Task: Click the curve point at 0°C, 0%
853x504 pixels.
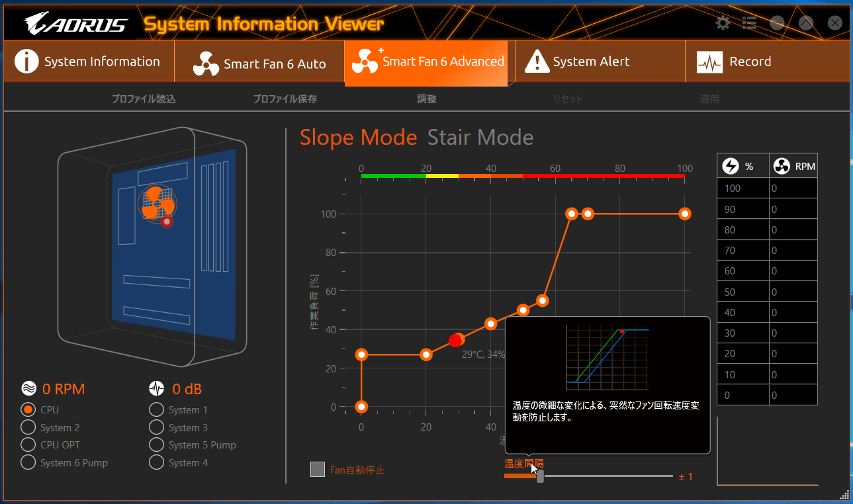Action: tap(361, 406)
